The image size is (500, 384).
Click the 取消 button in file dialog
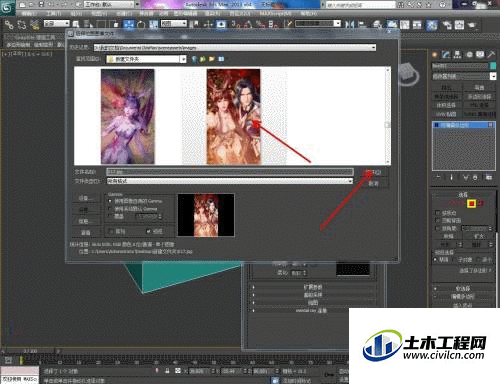[x=373, y=183]
